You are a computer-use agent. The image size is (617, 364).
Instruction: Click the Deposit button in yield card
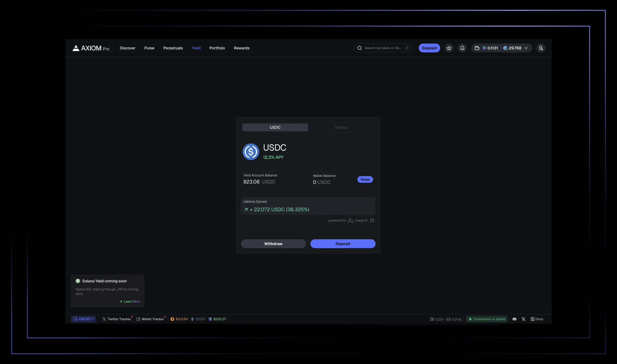tap(343, 244)
